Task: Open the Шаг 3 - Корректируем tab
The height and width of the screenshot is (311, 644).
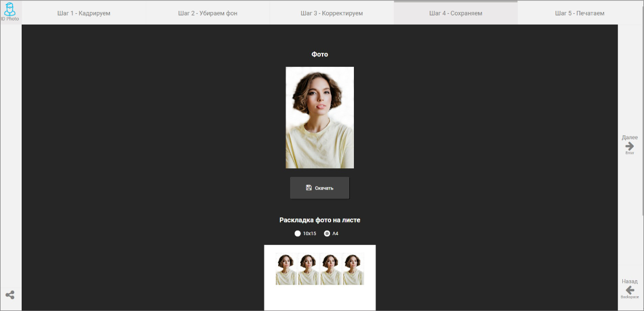Action: [x=332, y=13]
